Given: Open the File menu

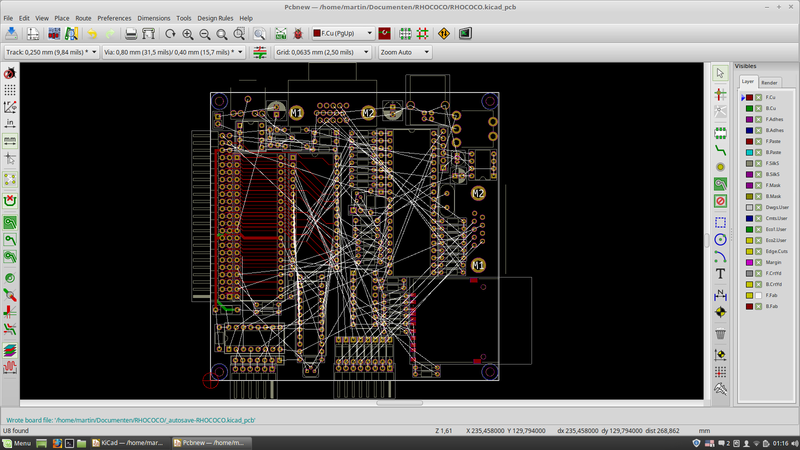Looking at the screenshot, I should (8, 18).
